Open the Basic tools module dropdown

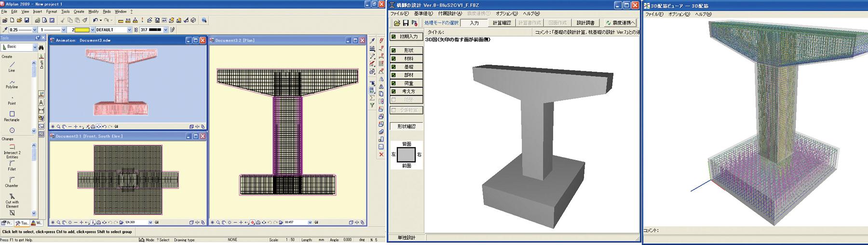click(x=35, y=47)
